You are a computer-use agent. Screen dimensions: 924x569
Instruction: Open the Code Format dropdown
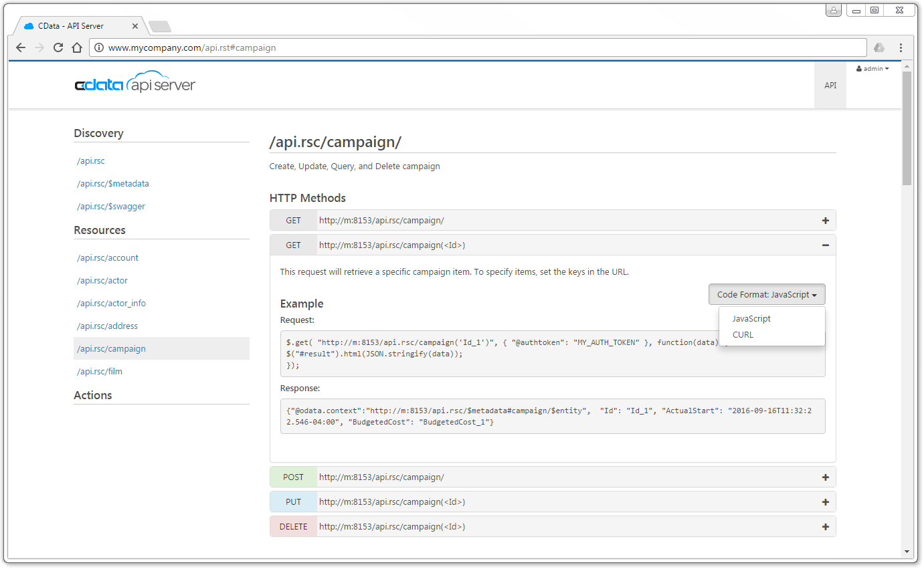coord(767,294)
